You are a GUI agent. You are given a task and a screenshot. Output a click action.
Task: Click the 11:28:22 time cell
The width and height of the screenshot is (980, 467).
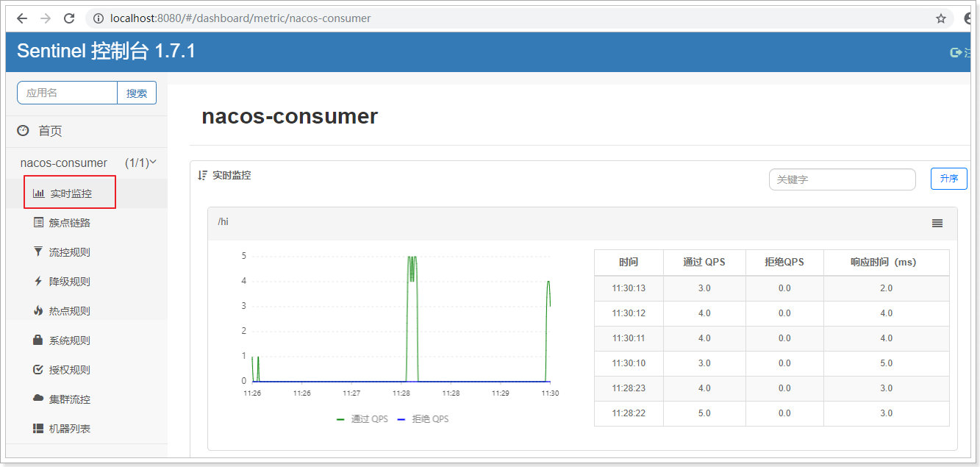(629, 413)
